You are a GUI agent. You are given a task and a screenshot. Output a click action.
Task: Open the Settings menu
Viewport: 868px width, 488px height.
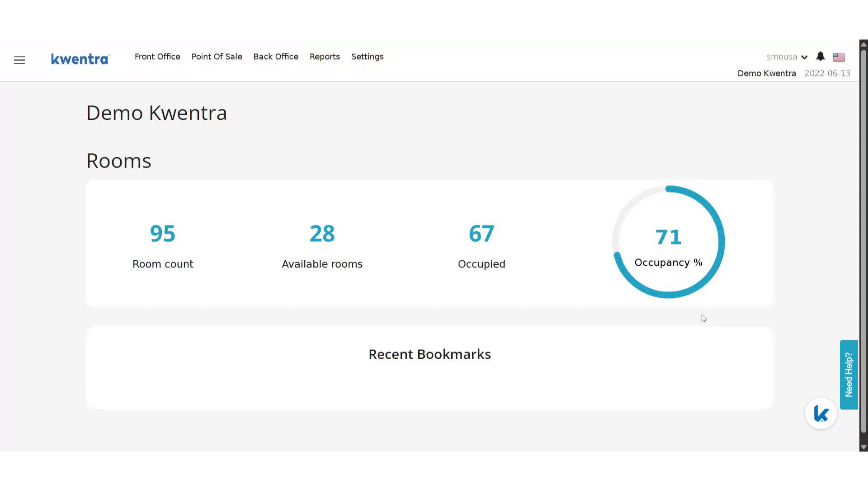point(367,56)
